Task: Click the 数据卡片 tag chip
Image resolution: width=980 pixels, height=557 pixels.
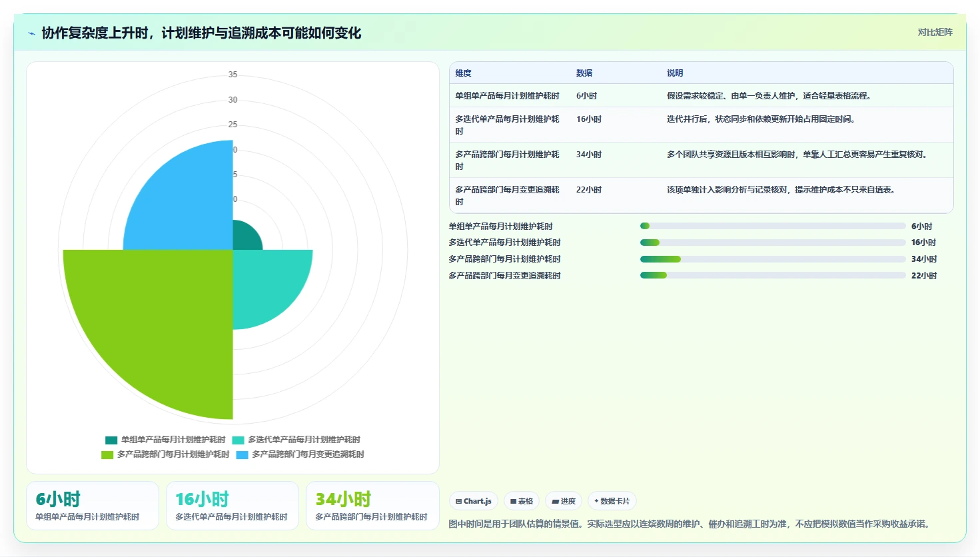Action: click(x=612, y=501)
